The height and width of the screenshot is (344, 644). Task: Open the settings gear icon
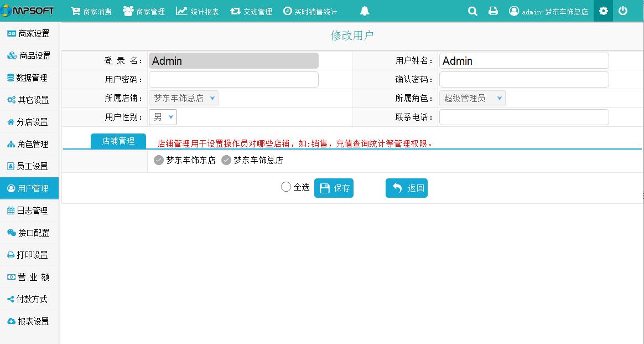pyautogui.click(x=603, y=11)
